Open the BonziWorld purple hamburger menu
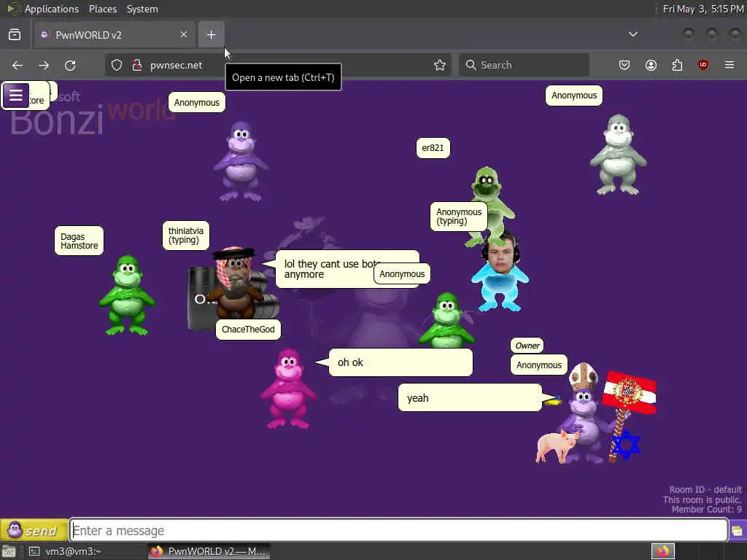The width and height of the screenshot is (747, 560). (x=16, y=96)
